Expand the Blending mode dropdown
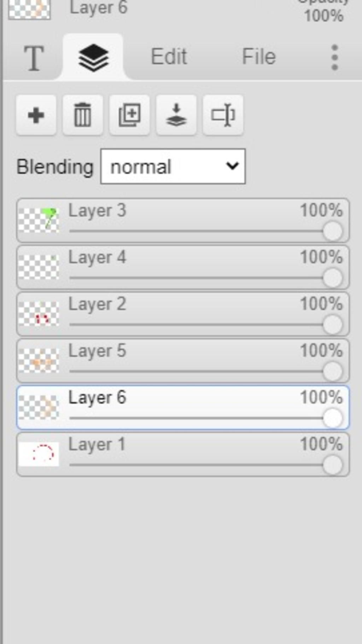The height and width of the screenshot is (644, 362). click(x=173, y=166)
